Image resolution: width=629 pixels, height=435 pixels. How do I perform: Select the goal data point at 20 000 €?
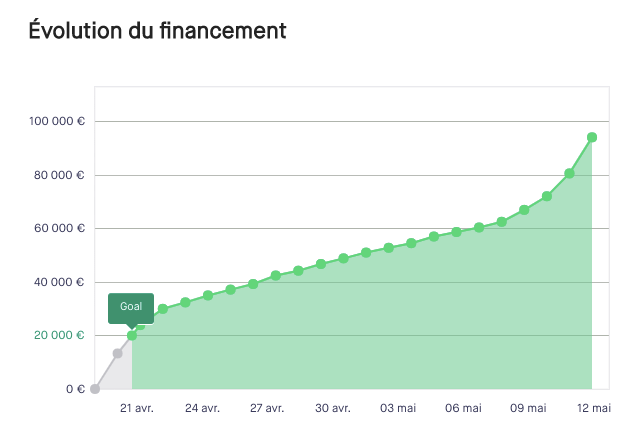click(x=132, y=335)
